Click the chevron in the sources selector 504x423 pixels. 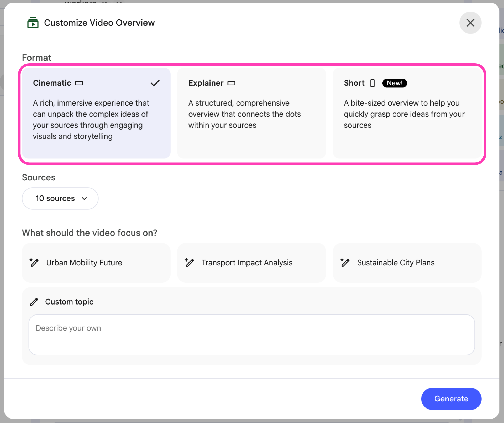[84, 198]
